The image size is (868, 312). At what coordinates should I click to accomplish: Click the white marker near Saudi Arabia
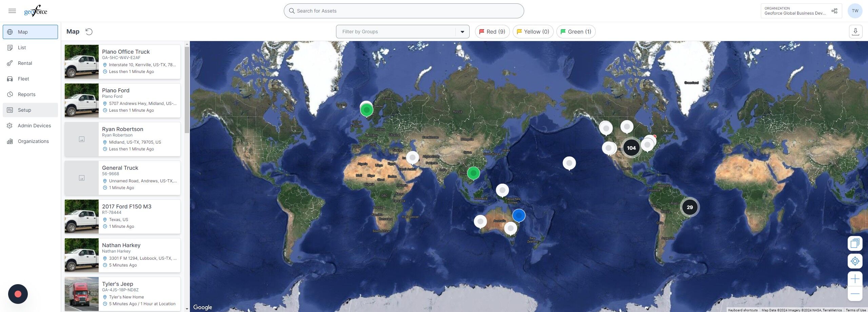(x=412, y=158)
